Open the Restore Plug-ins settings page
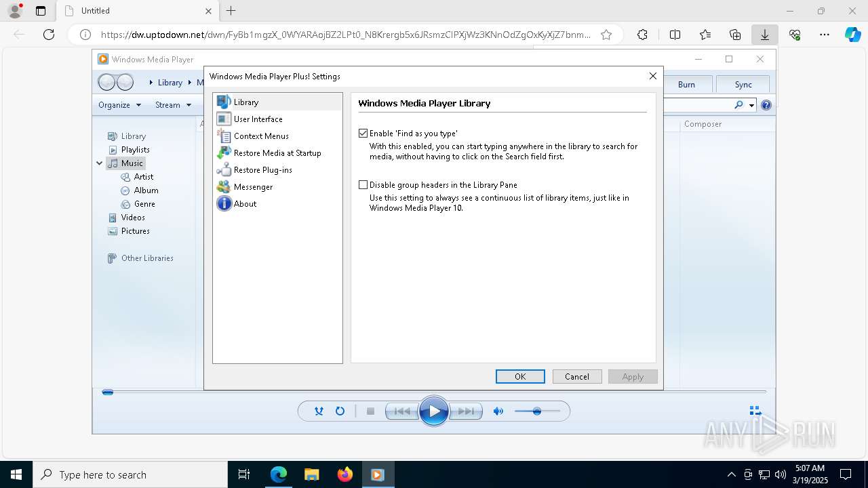The height and width of the screenshot is (488, 868). [x=262, y=169]
